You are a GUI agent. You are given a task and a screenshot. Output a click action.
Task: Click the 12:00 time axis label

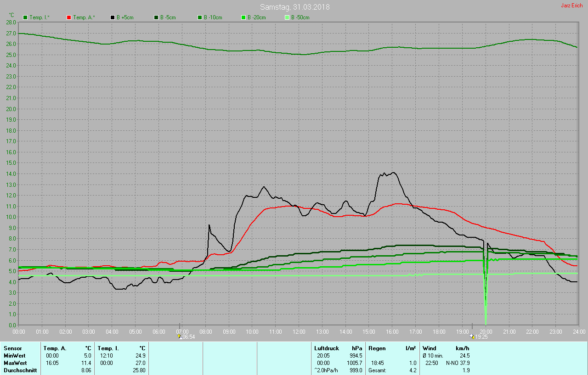[299, 331]
